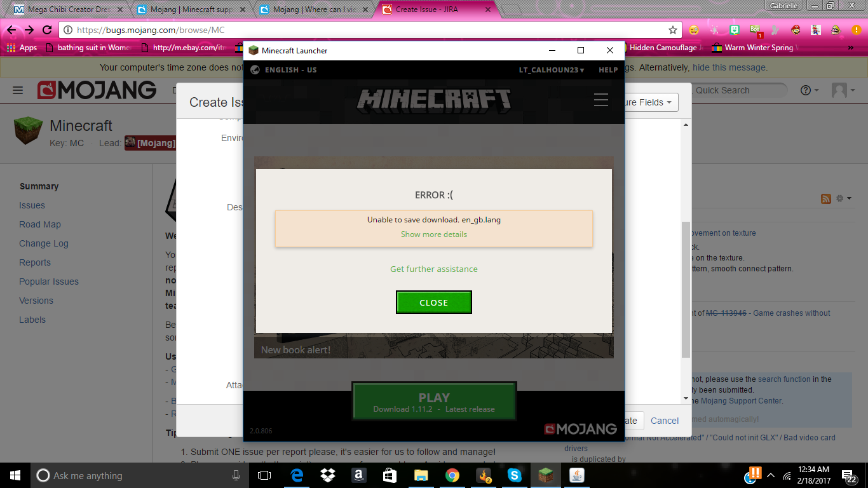
Task: Open Popular Issues in the sidebar
Action: click(x=49, y=281)
